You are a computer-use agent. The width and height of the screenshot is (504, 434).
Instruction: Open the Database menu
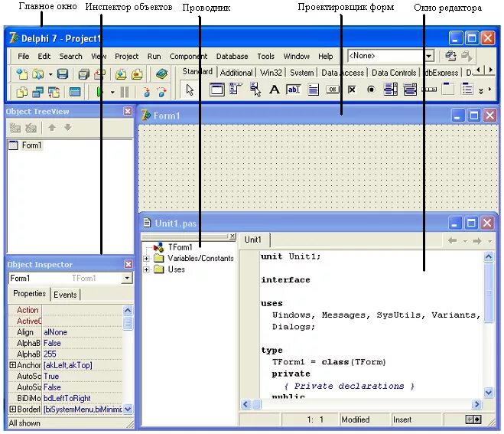coord(232,57)
